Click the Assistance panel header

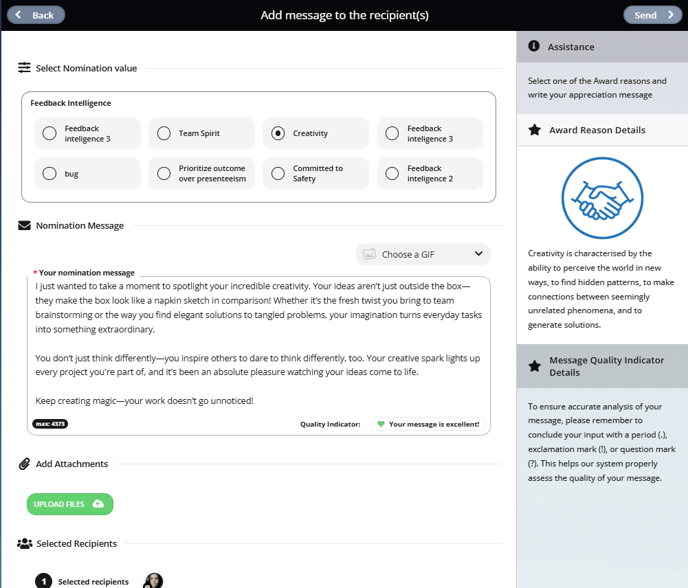click(x=602, y=47)
